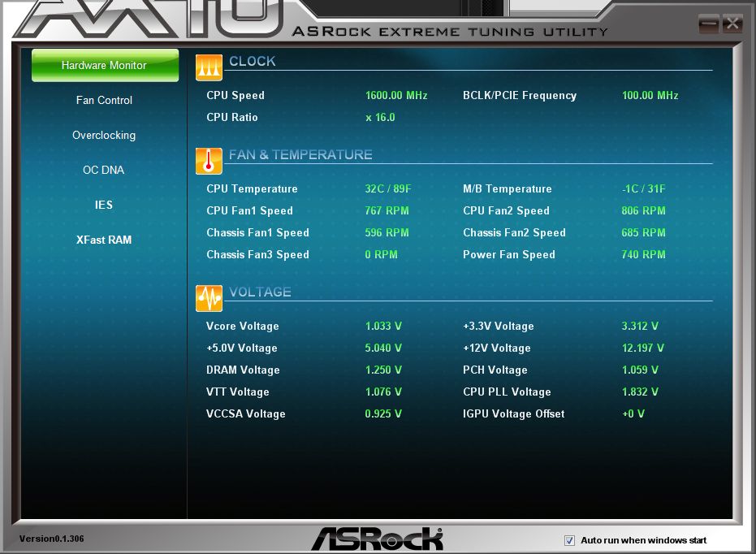Click the IGPU Voltage Offset label
756x554 pixels.
(x=513, y=413)
